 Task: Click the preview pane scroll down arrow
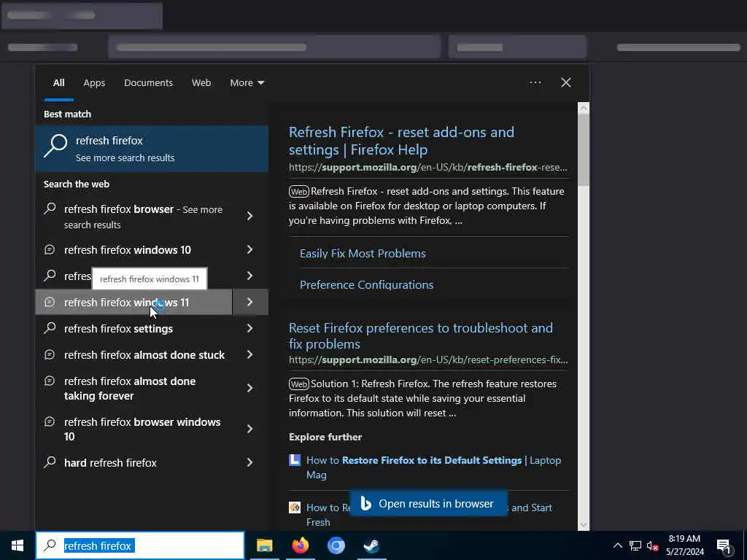[x=584, y=525]
